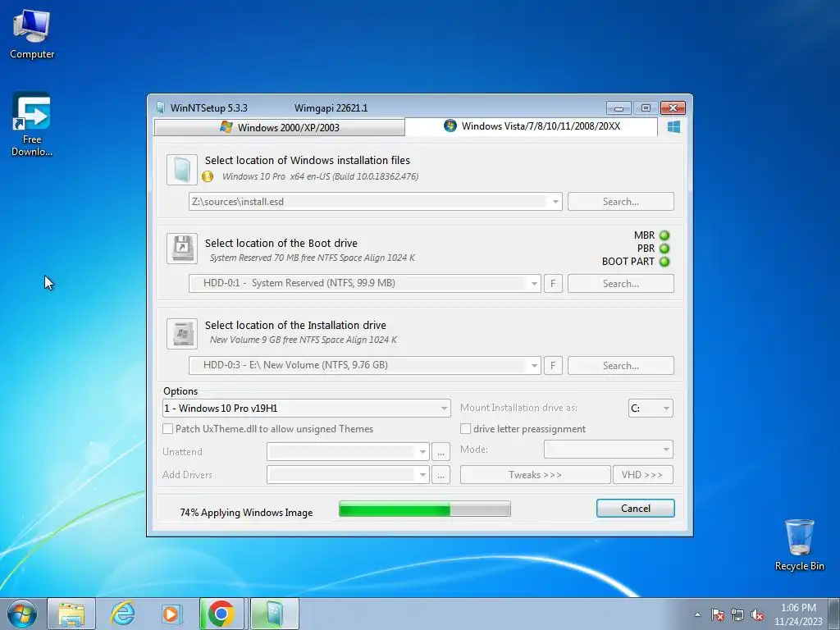The image size is (840, 630).
Task: Tick drive letter preassignment checkbox
Action: tap(466, 428)
